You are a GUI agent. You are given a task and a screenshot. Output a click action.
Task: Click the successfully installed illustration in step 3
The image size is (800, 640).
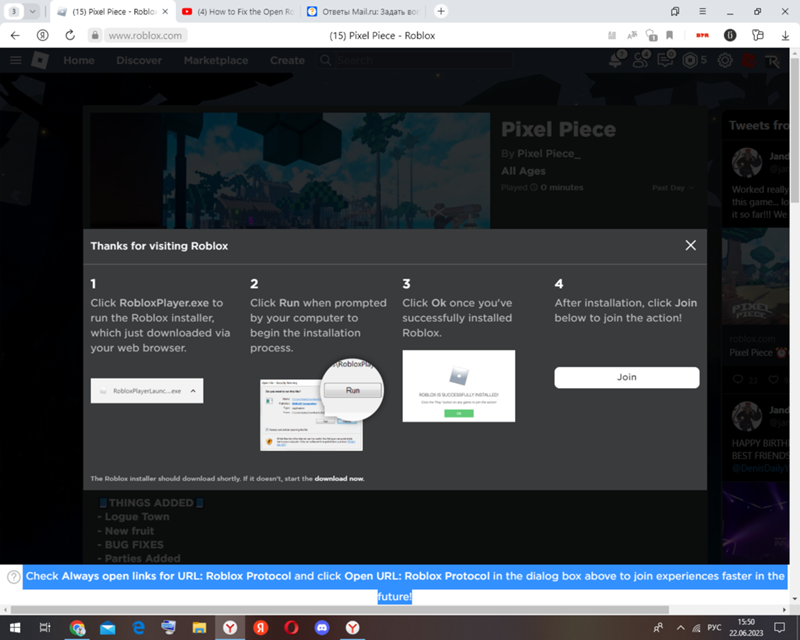(459, 386)
